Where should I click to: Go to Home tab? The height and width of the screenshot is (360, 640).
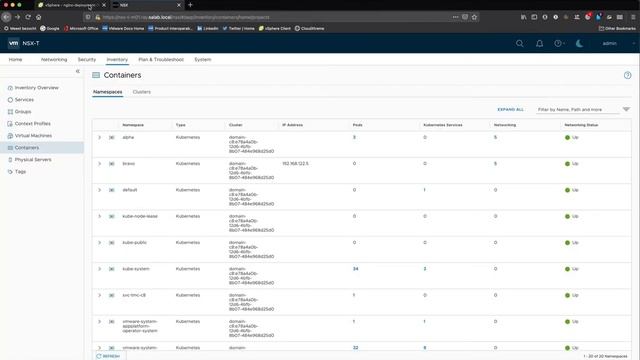tap(16, 60)
